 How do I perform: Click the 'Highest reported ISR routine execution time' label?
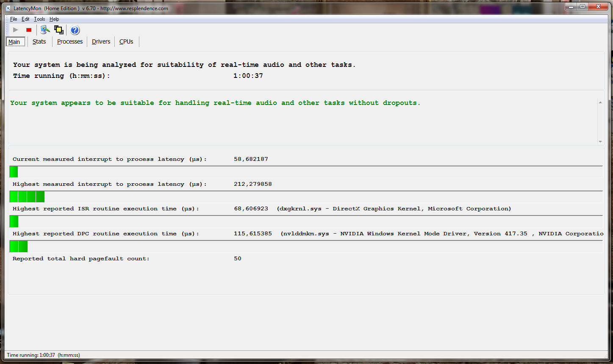coord(106,209)
